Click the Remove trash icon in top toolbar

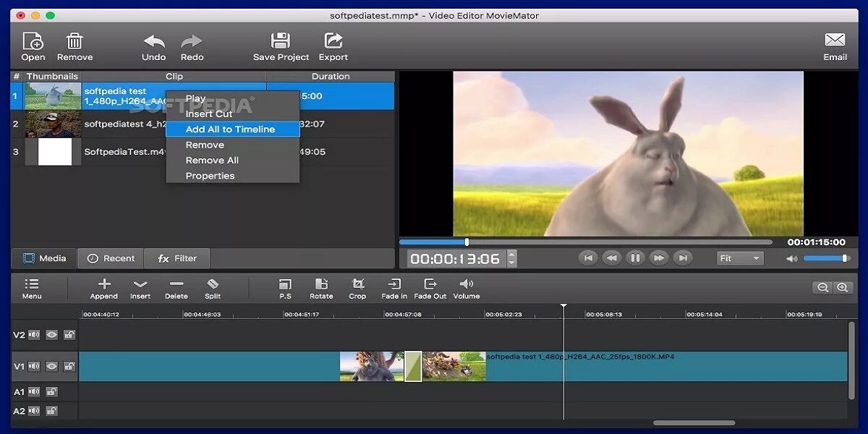[75, 41]
